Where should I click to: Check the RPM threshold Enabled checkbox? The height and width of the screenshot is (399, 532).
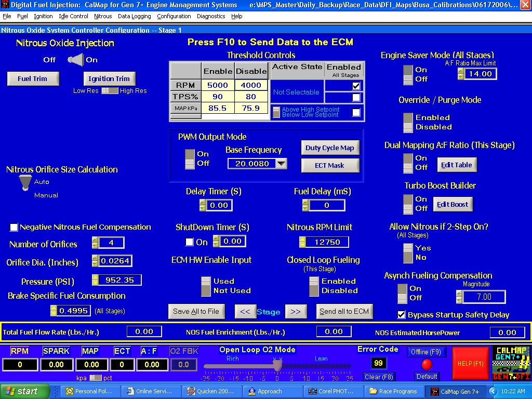[356, 86]
